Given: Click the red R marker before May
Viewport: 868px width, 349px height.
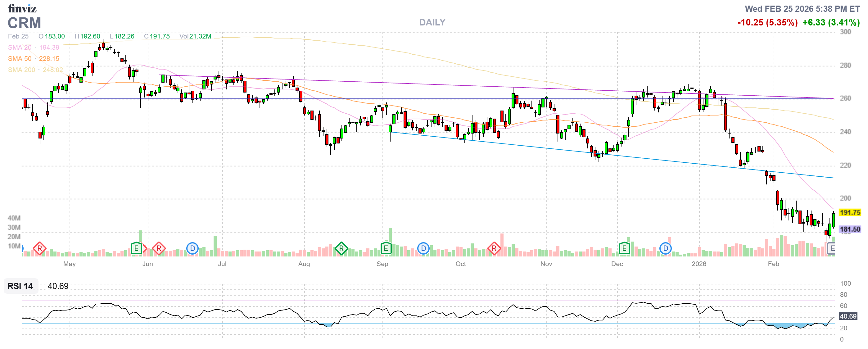Looking at the screenshot, I should 39,249.
